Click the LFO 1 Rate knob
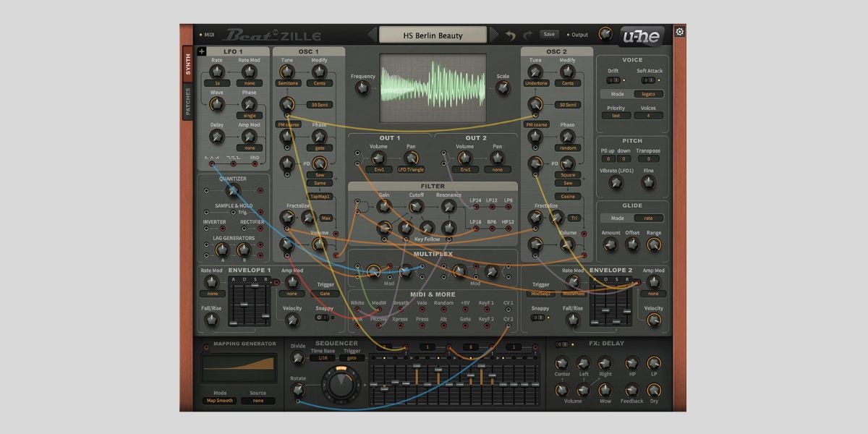This screenshot has height=434, width=868. pos(217,72)
